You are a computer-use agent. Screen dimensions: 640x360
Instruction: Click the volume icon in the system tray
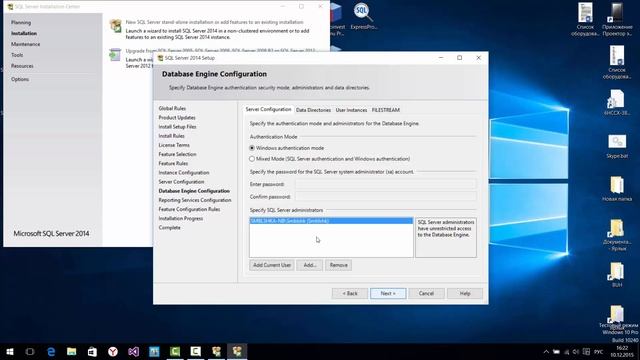[576, 351]
